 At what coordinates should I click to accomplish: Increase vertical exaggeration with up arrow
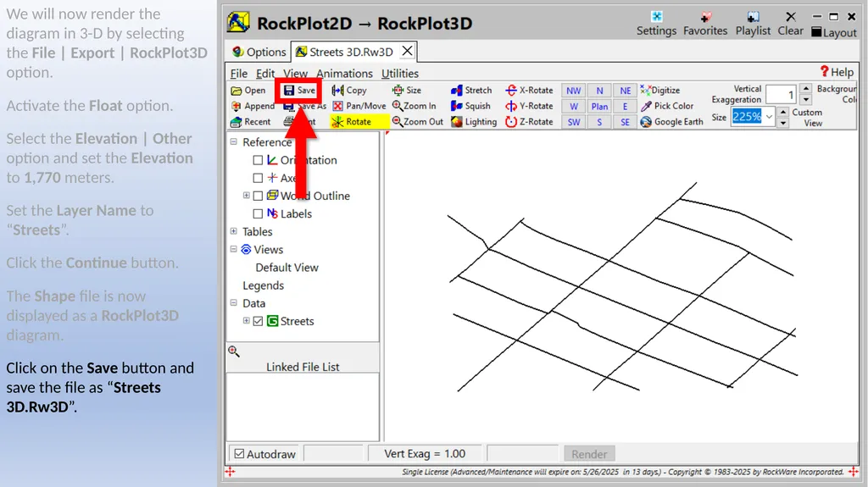(806, 89)
